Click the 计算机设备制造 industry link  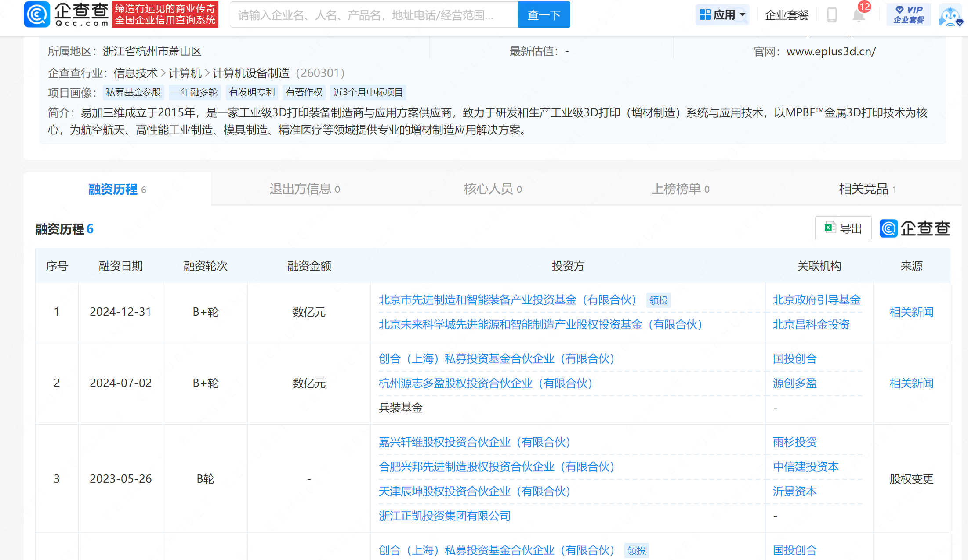click(251, 73)
